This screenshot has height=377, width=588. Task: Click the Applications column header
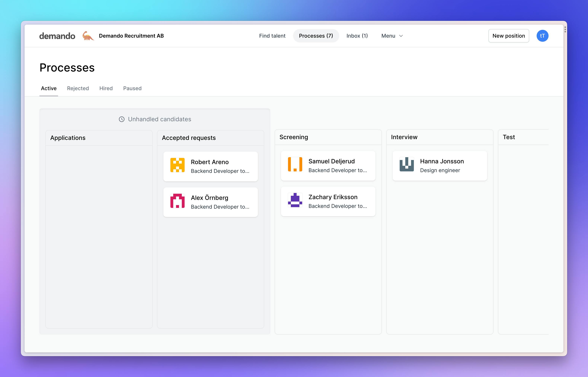[x=99, y=138]
